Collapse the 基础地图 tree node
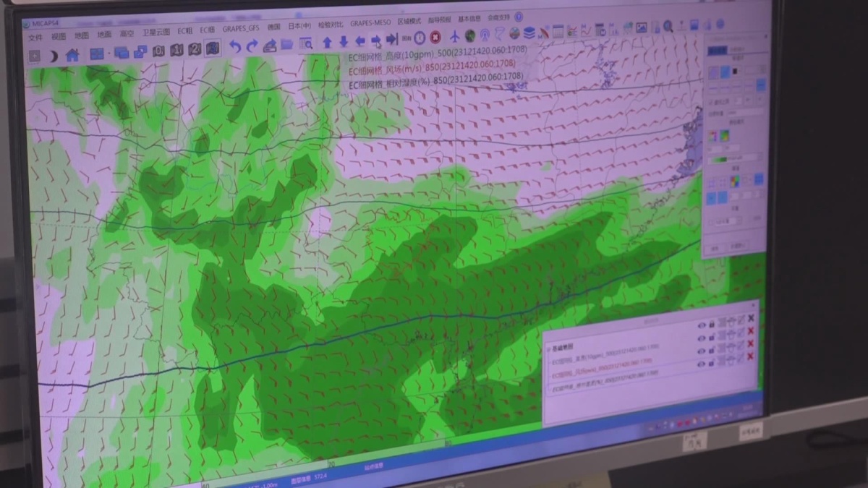The width and height of the screenshot is (868, 488). click(x=548, y=348)
